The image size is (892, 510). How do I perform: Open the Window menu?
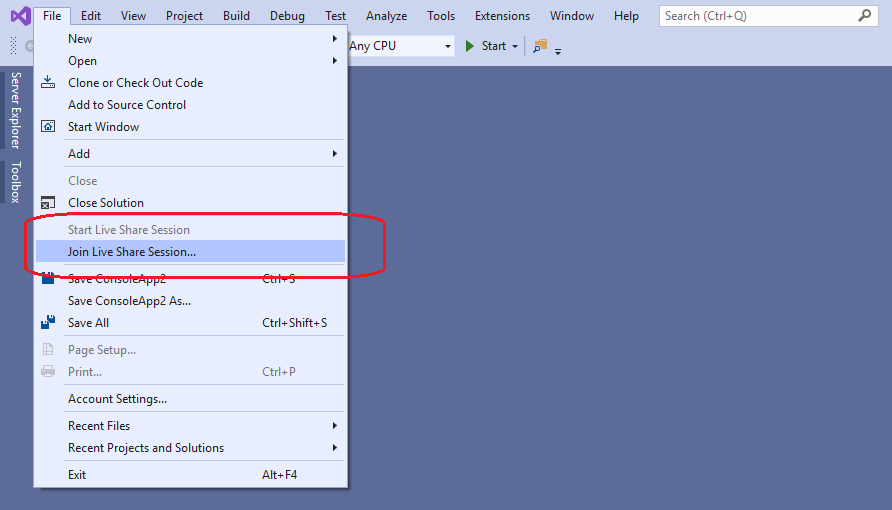[x=572, y=16]
